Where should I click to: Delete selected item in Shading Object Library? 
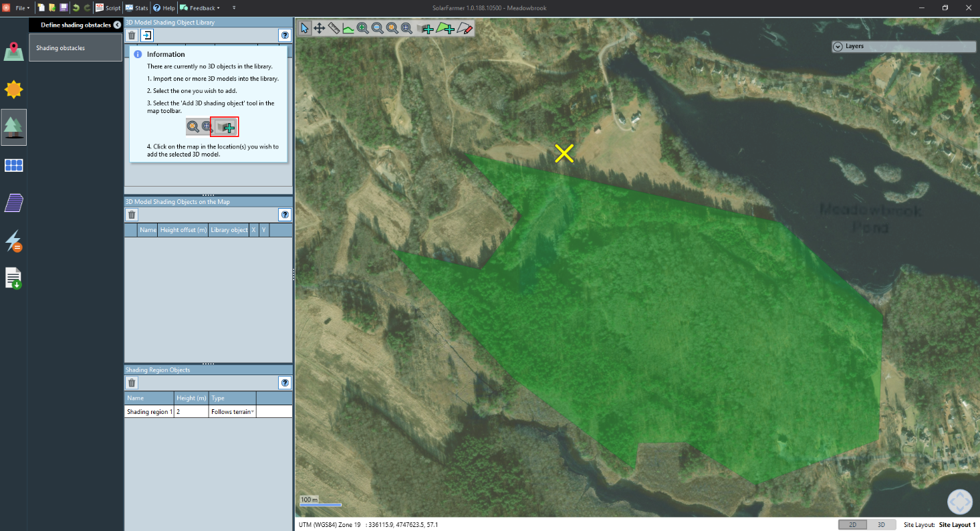click(132, 35)
